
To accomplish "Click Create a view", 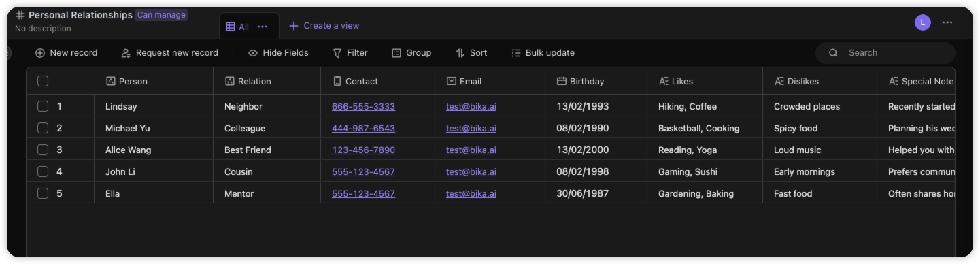I will 324,26.
